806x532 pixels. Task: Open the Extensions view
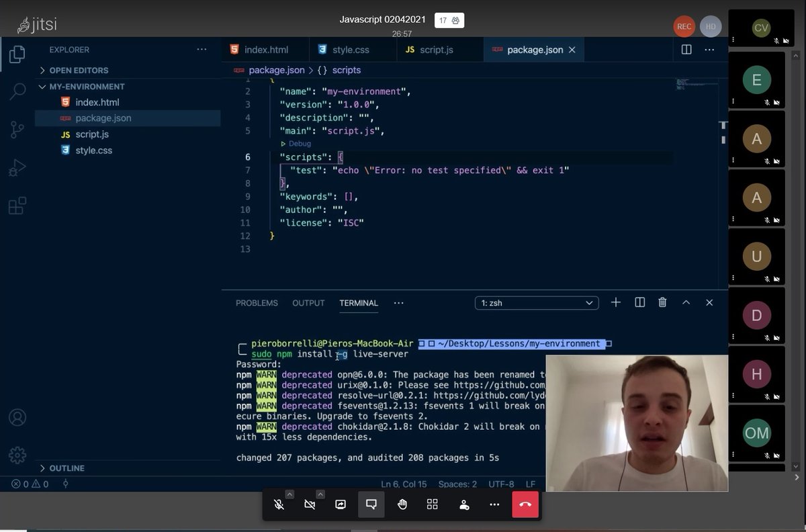(17, 206)
